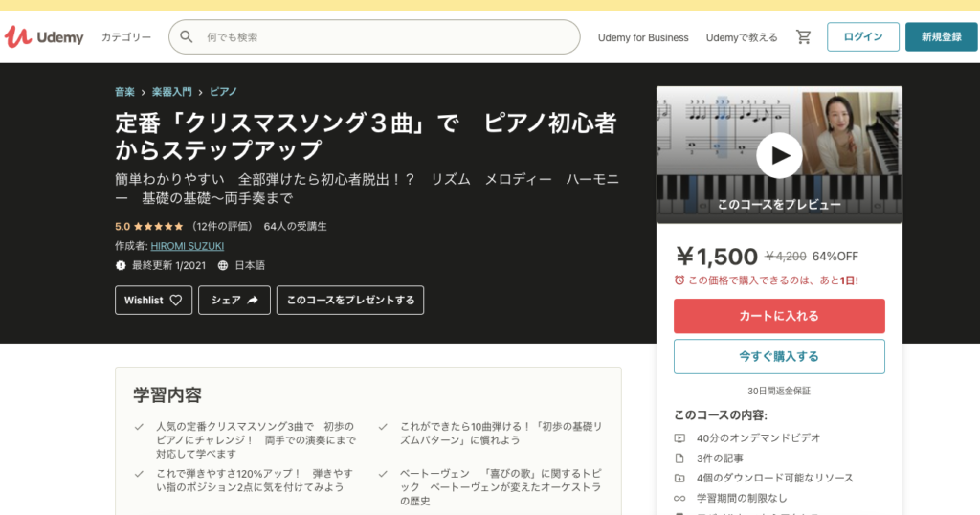The width and height of the screenshot is (980, 515).
Task: Open Udemy for Business menu item
Action: point(643,37)
